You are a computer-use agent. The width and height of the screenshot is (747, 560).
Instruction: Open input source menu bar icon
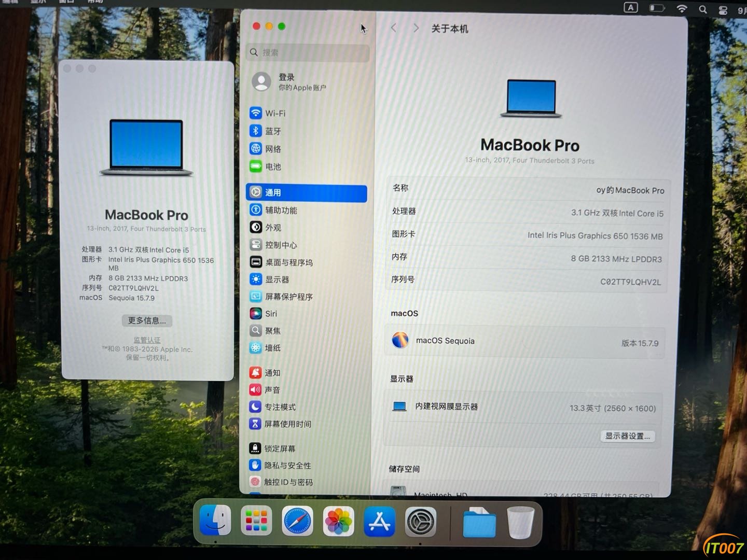tap(631, 7)
